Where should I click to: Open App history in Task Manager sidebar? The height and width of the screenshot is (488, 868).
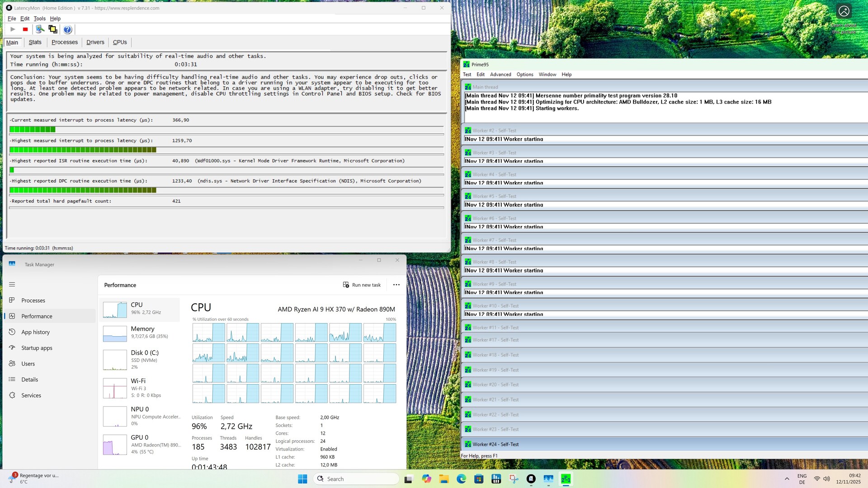point(35,332)
